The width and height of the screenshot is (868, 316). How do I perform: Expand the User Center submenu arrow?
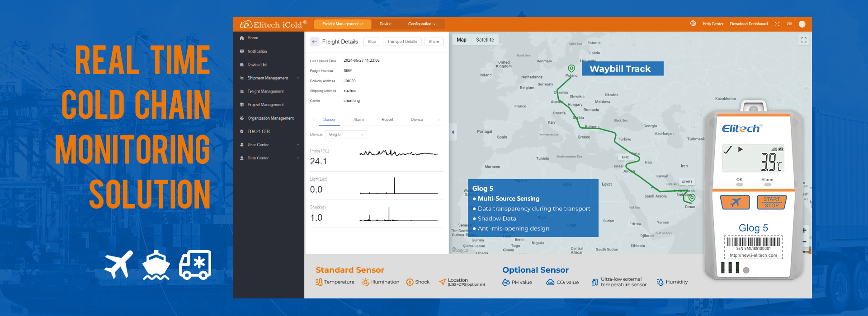(x=298, y=145)
